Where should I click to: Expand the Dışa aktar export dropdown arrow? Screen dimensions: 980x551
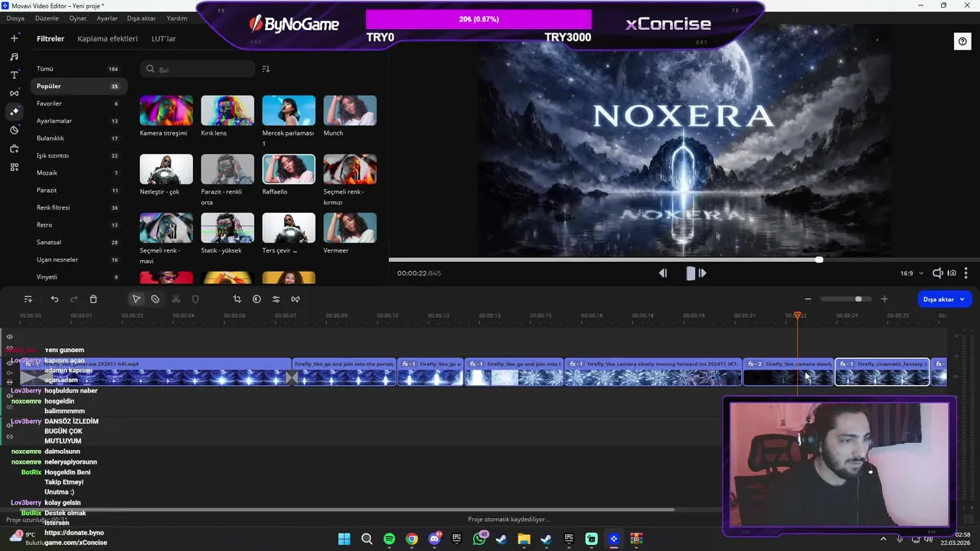(962, 299)
